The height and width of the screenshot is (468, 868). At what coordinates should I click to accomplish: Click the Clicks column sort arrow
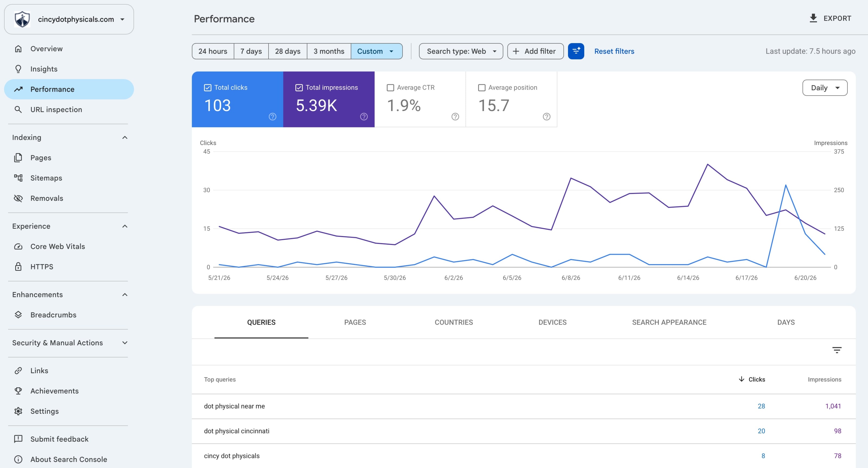pyautogui.click(x=741, y=379)
